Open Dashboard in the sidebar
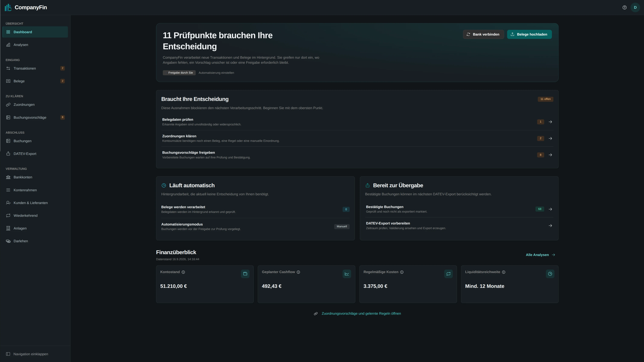Viewport: 644px width, 362px height. click(x=35, y=32)
